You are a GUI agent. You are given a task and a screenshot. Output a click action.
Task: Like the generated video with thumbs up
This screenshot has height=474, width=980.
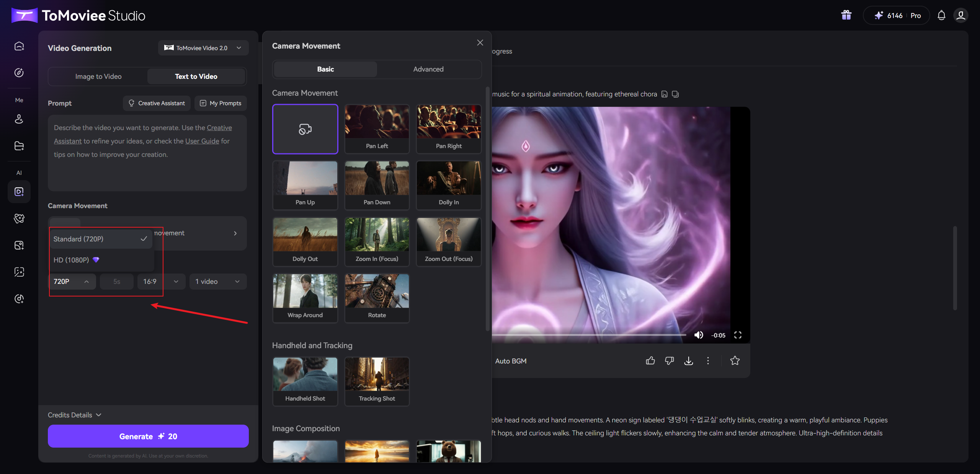(650, 361)
